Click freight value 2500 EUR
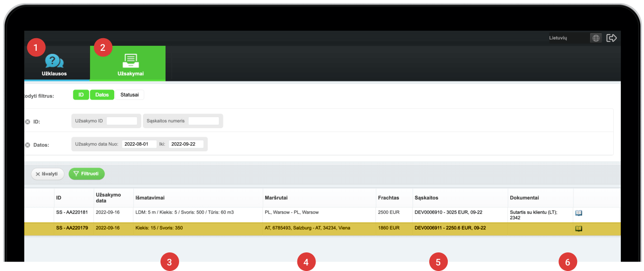 tap(388, 212)
